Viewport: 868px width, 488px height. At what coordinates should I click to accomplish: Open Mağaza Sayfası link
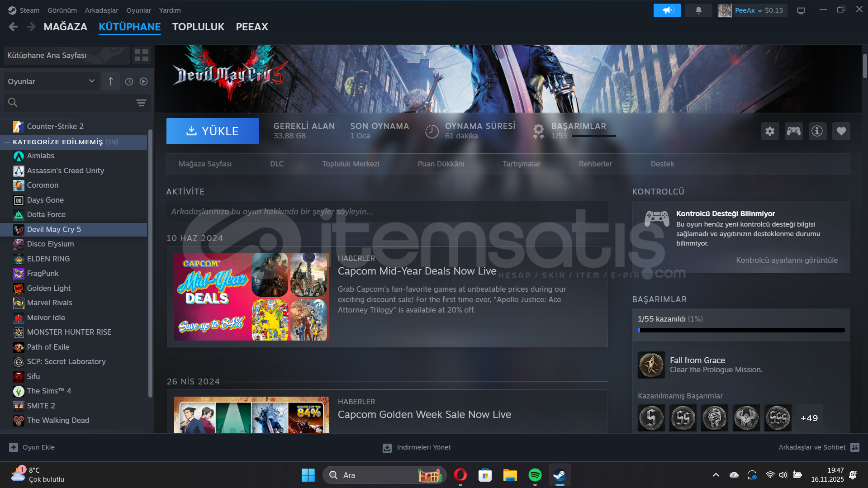point(205,164)
